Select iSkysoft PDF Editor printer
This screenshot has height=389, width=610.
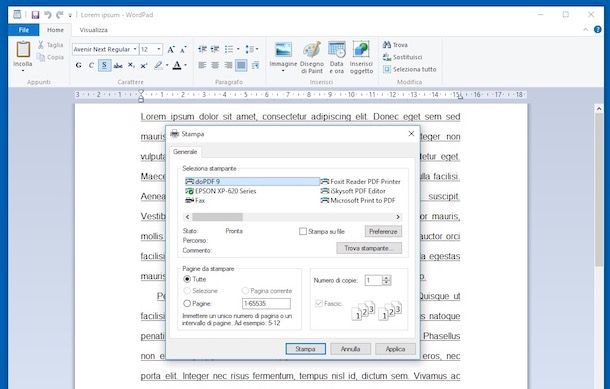pyautogui.click(x=353, y=191)
